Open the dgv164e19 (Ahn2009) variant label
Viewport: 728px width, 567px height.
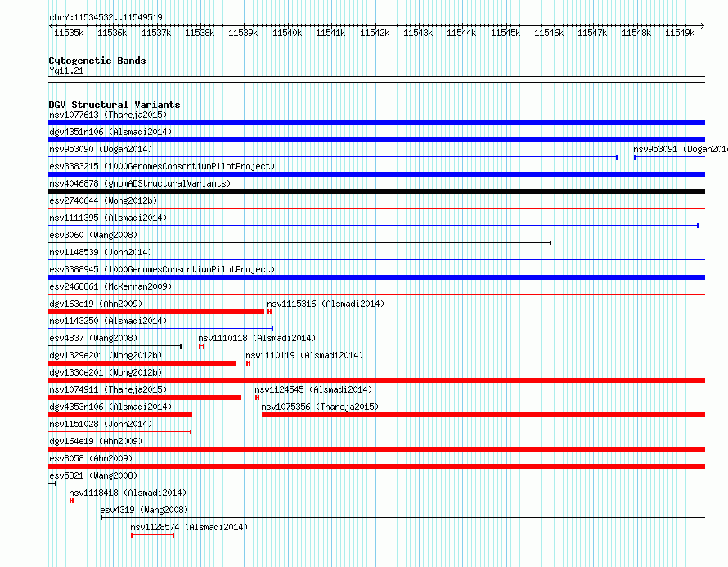point(96,441)
